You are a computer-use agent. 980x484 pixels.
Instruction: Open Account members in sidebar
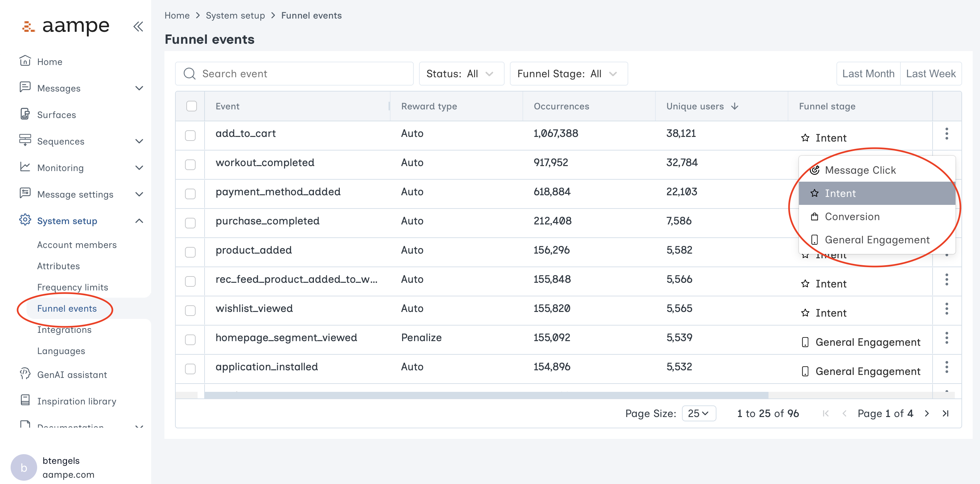tap(77, 245)
